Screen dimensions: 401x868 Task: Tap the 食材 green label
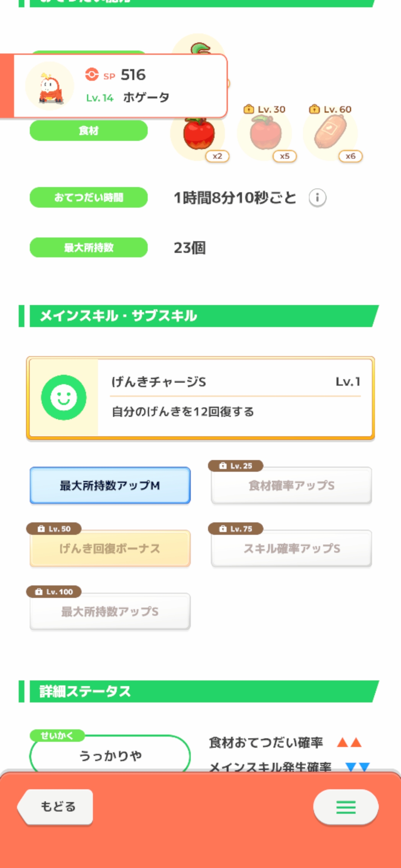[89, 131]
